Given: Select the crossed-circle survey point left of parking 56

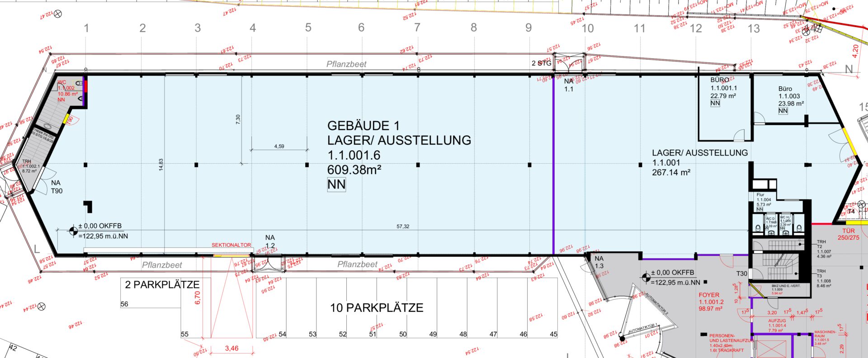Looking at the screenshot, I should (x=41, y=306).
